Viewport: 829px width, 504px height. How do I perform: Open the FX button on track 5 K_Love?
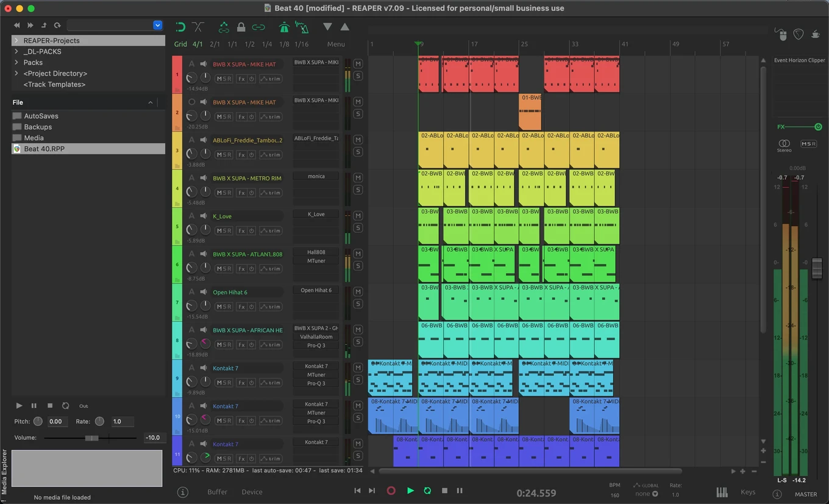pyautogui.click(x=241, y=230)
